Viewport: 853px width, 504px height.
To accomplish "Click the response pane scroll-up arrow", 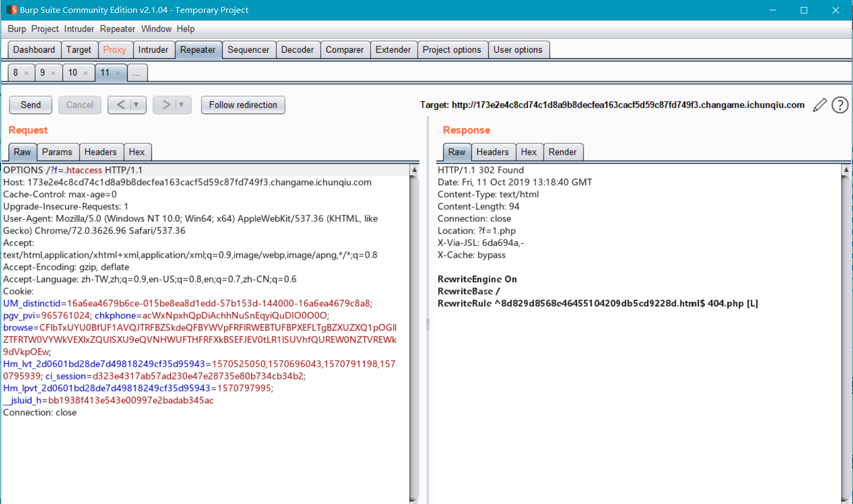I will click(846, 170).
